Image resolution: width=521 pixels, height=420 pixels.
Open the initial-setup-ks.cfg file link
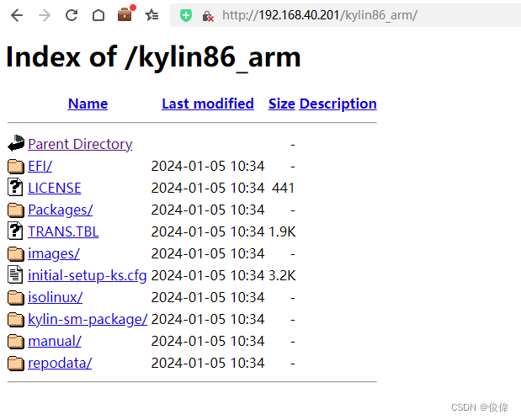click(88, 276)
